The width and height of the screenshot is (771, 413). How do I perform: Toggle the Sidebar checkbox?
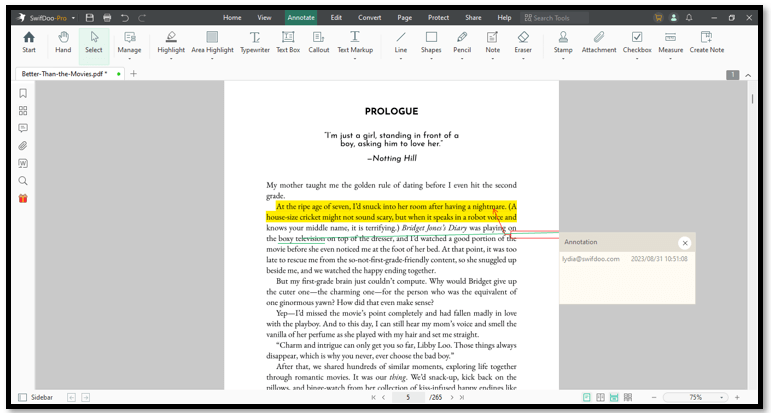point(23,397)
